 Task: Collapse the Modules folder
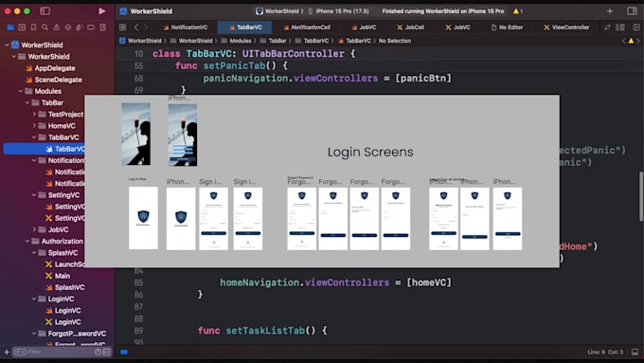tap(21, 91)
